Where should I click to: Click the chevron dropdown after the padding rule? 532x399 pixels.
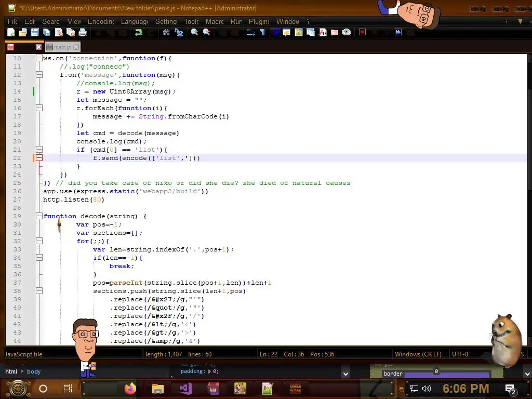pos(345,374)
